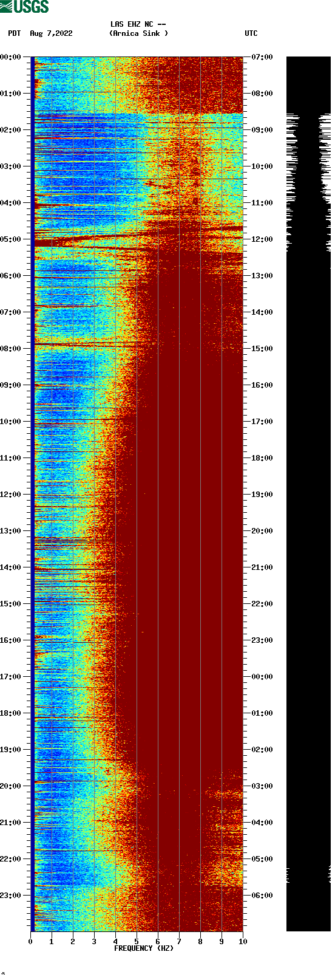This screenshot has width=335, height=980.
Task: Click the 15:00 UTC time label
Action: [262, 349]
